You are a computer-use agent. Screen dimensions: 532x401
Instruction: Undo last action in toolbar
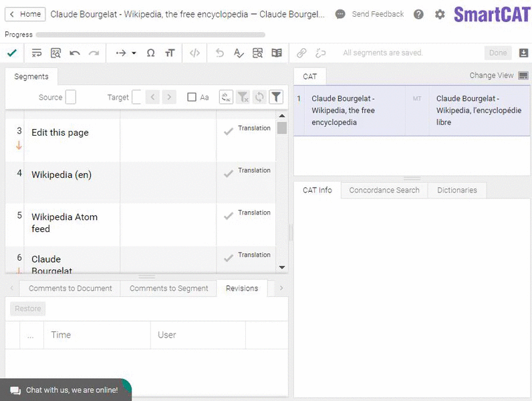pos(75,53)
